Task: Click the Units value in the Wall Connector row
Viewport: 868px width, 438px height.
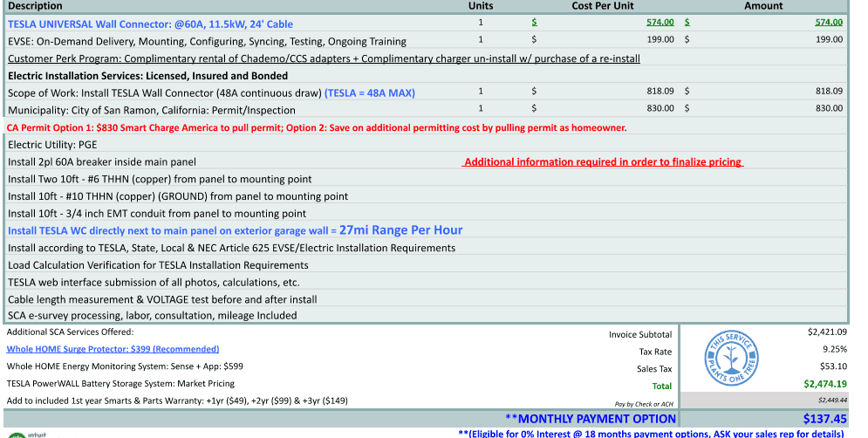Action: [x=481, y=22]
